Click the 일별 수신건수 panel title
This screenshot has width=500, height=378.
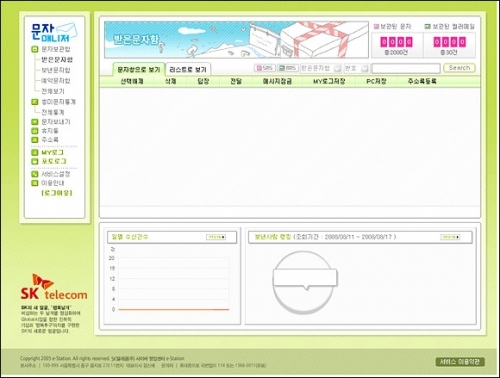point(130,237)
